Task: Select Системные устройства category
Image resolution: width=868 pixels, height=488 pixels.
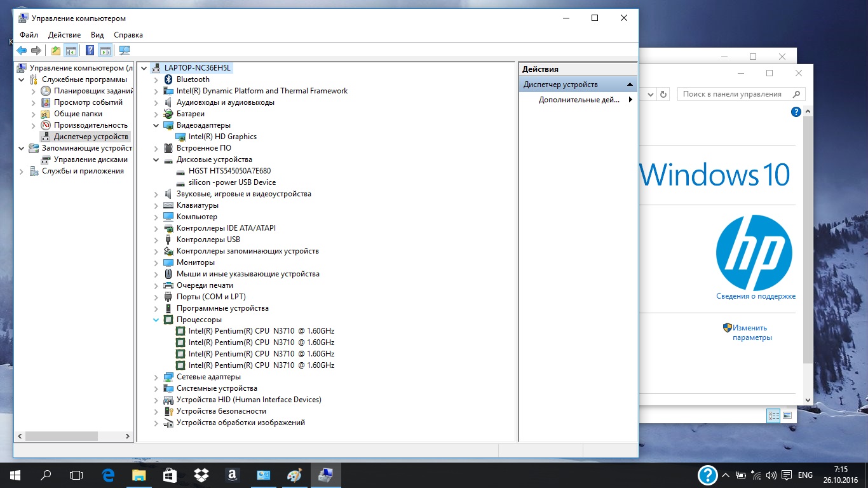Action: point(217,388)
